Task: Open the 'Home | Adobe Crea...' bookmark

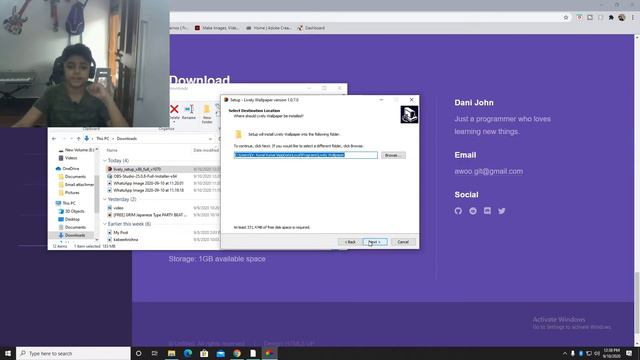Action: coord(268,28)
